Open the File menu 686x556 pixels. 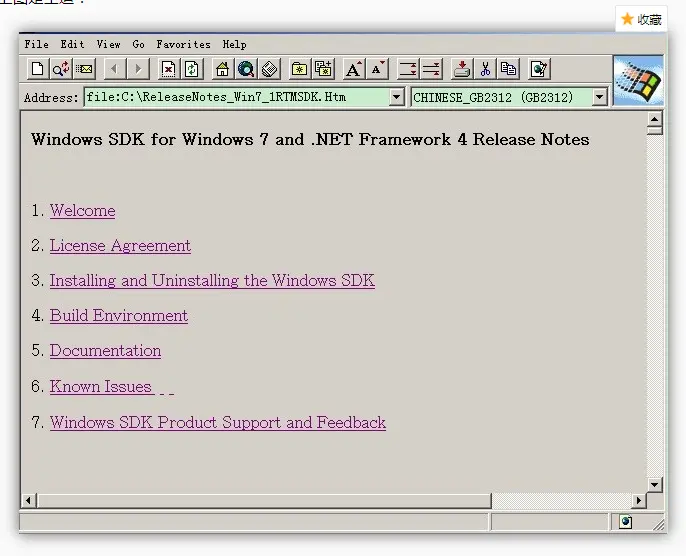36,44
